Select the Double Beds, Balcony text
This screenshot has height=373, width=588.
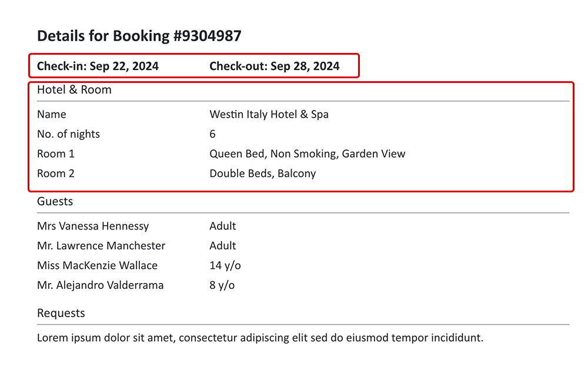pos(263,174)
